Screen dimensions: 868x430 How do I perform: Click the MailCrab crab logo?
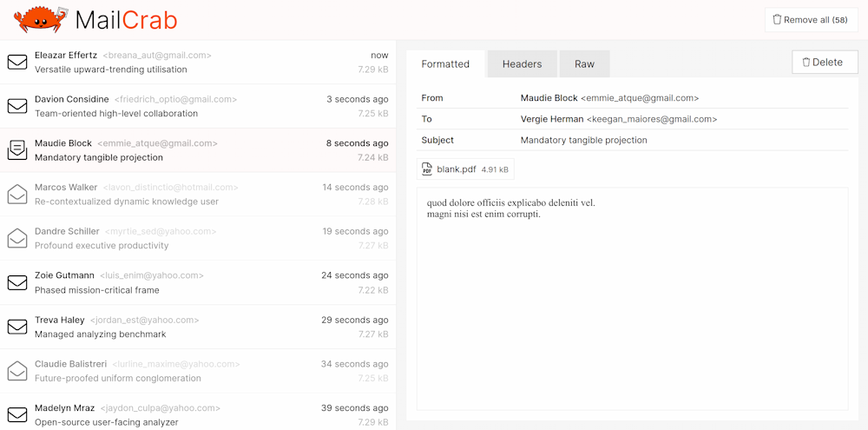pyautogui.click(x=41, y=19)
